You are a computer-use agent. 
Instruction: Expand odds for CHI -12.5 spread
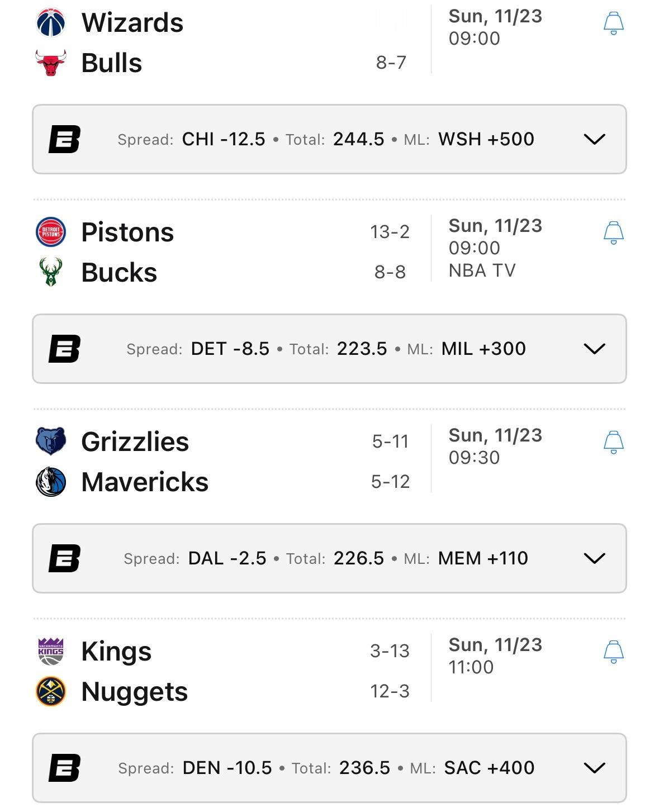594,139
